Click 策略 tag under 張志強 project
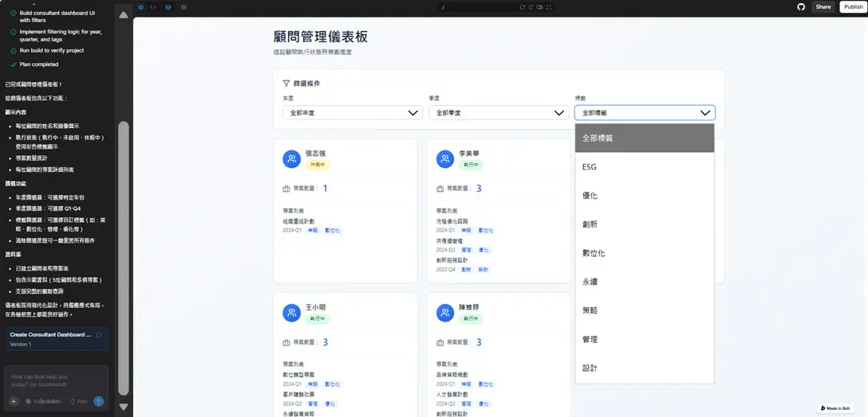This screenshot has height=417, width=868. click(x=312, y=230)
